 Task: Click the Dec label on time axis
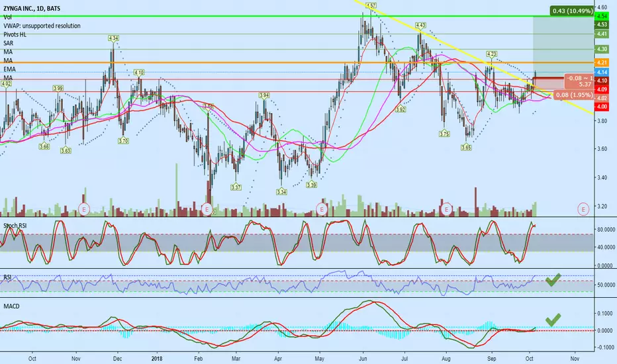[117, 359]
